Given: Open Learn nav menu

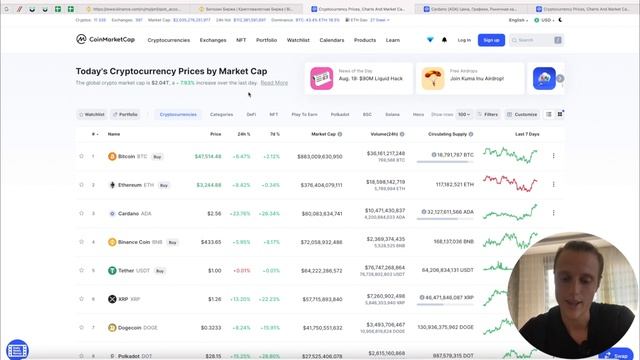Looking at the screenshot, I should (393, 40).
